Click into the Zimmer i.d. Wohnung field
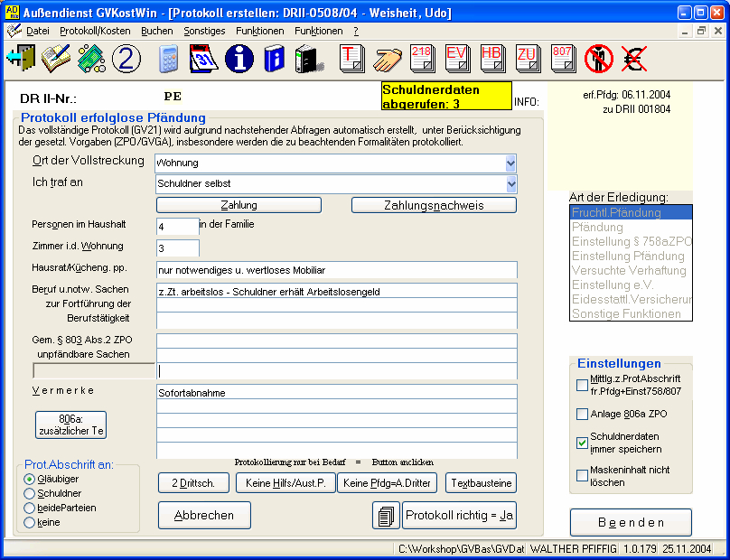The image size is (730, 560). (177, 247)
